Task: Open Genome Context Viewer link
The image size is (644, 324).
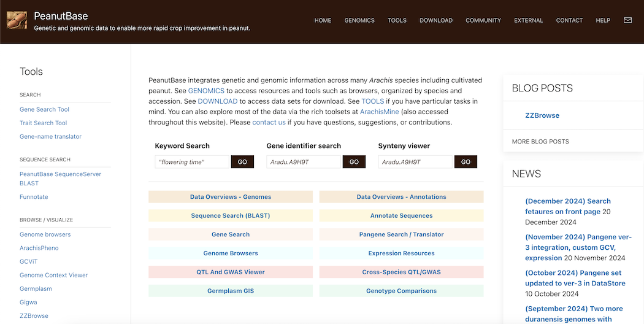Action: coord(54,275)
